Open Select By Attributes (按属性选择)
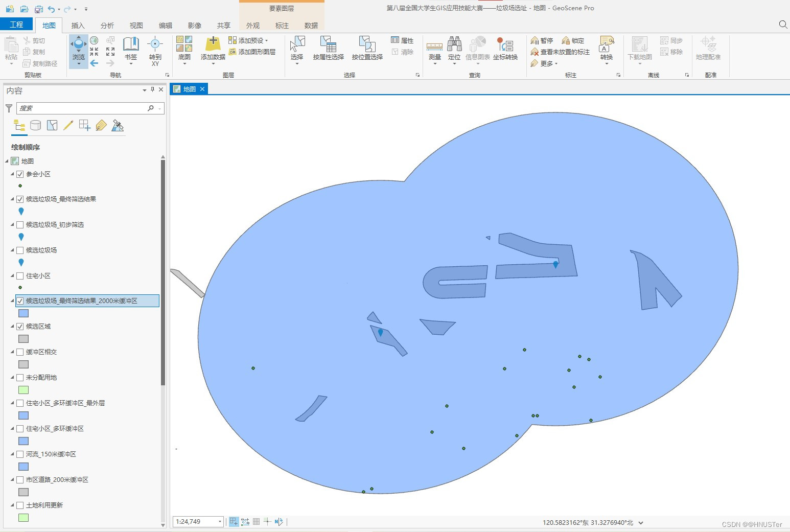Viewport: 790px width, 532px height. pos(329,49)
